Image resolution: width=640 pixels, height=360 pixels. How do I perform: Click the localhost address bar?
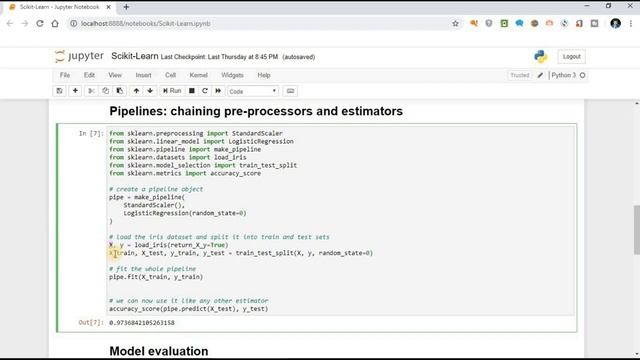point(261,24)
